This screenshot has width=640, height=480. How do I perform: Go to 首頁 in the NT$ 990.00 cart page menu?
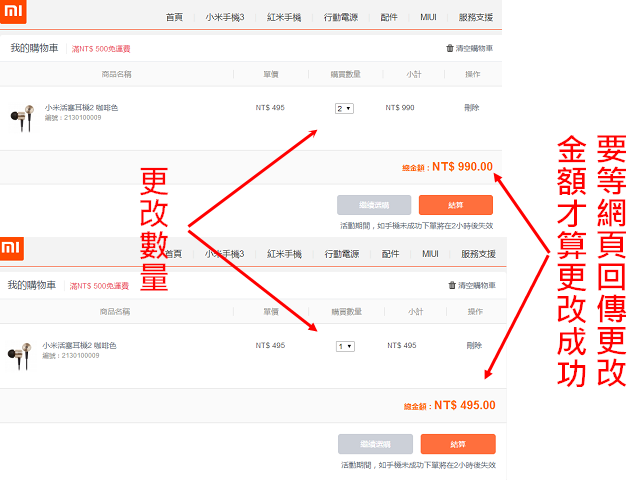point(174,17)
